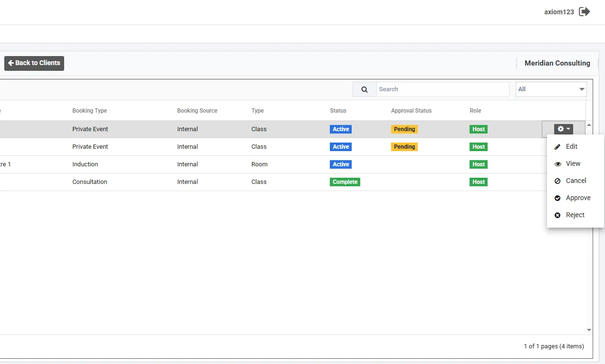Click the Booking Type column header
This screenshot has width=605, height=364.
click(89, 111)
